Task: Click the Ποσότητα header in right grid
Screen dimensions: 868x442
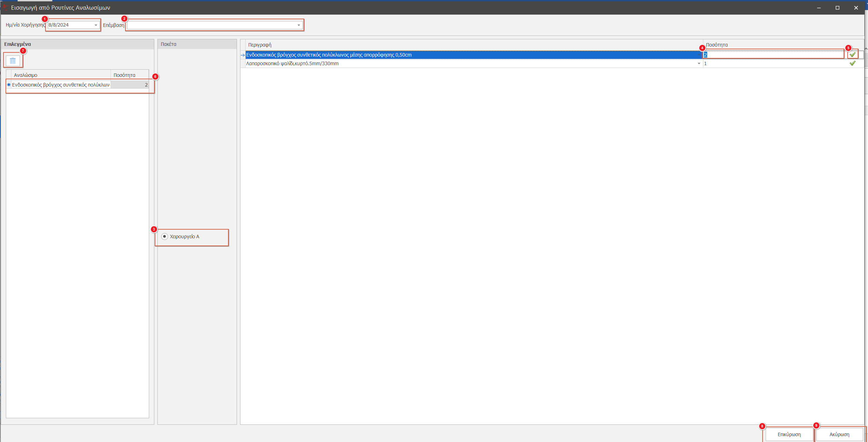Action: point(717,45)
